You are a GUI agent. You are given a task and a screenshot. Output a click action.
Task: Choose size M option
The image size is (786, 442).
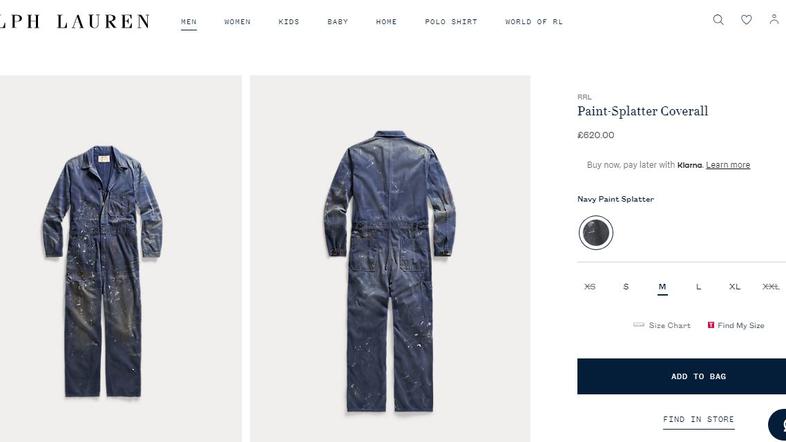[x=662, y=287]
